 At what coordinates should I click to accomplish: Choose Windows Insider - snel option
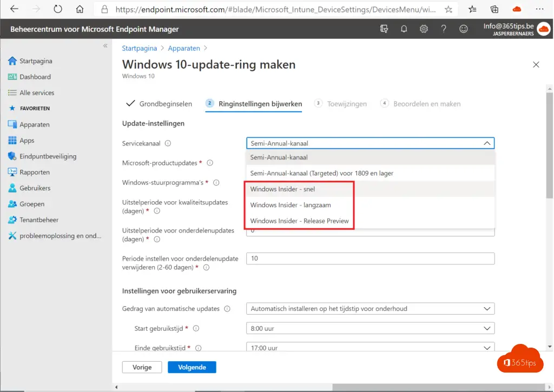[370, 189]
